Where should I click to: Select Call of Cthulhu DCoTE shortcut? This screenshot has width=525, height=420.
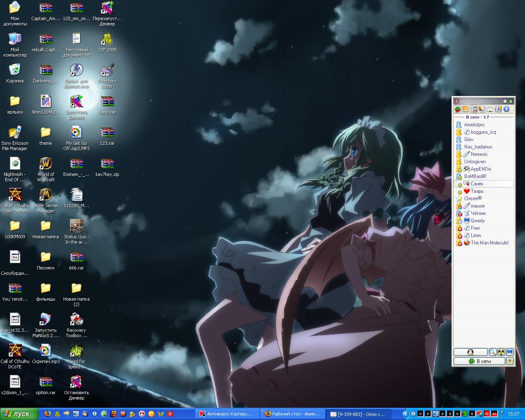click(15, 356)
